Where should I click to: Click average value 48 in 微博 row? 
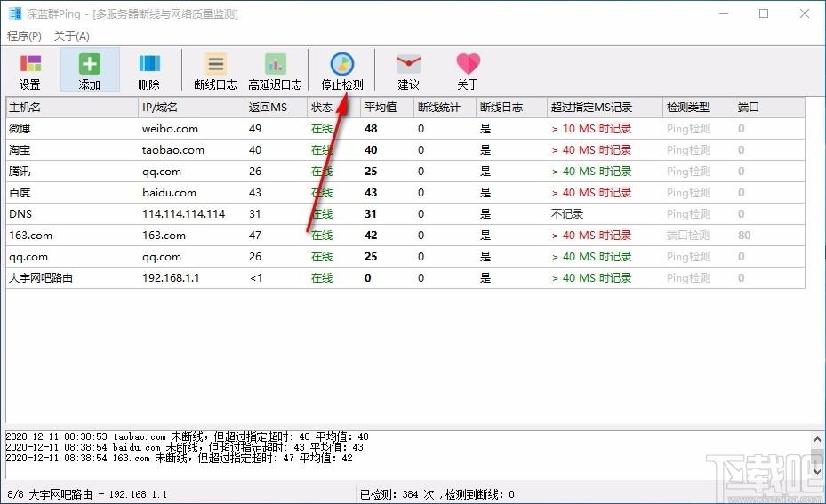point(371,129)
